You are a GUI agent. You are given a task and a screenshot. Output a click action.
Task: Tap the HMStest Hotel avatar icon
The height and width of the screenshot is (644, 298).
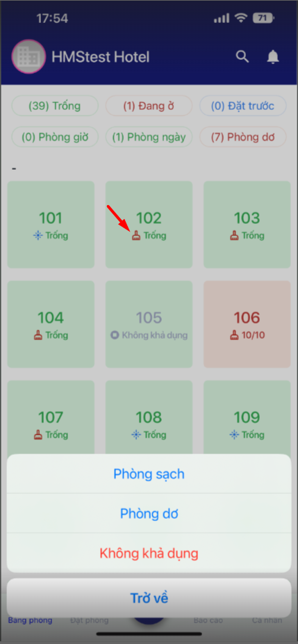pos(28,56)
